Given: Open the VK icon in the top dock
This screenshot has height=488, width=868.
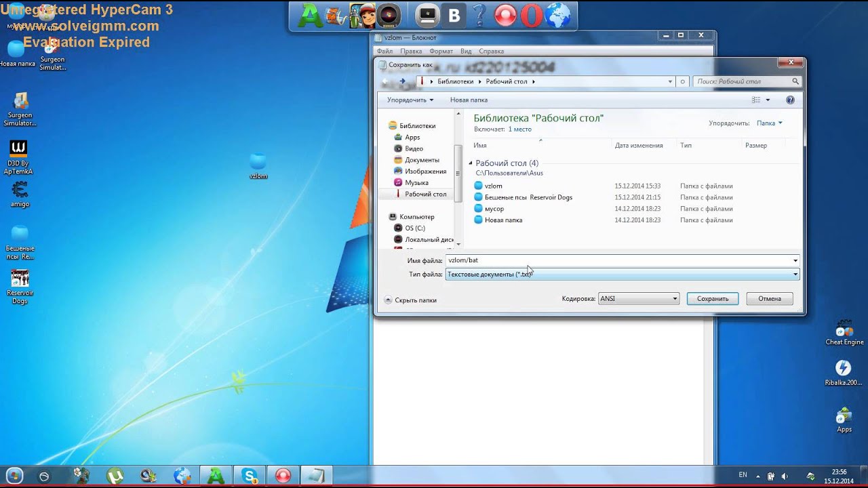Looking at the screenshot, I should click(x=454, y=16).
